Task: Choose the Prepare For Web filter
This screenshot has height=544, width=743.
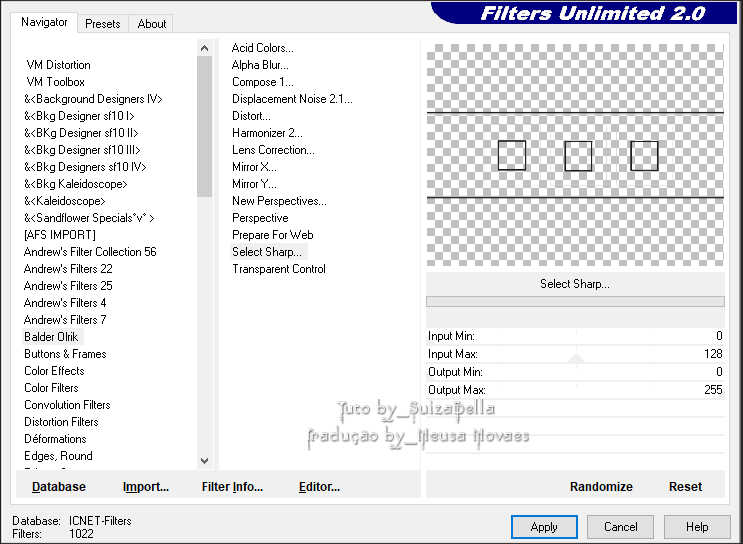Action: click(x=272, y=235)
